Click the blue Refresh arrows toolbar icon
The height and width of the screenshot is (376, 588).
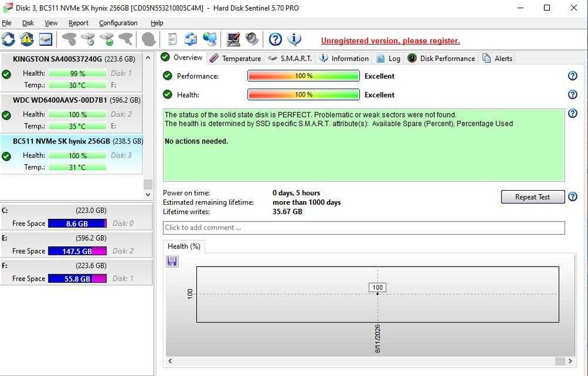coord(8,39)
